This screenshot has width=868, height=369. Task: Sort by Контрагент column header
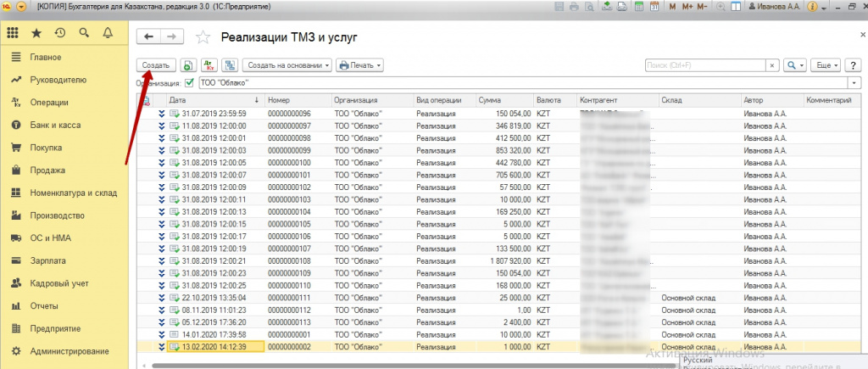(617, 100)
